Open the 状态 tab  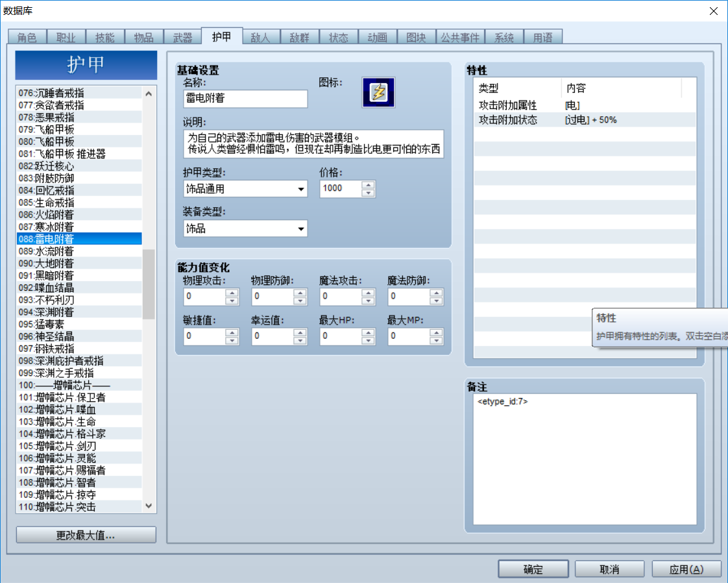pyautogui.click(x=339, y=37)
